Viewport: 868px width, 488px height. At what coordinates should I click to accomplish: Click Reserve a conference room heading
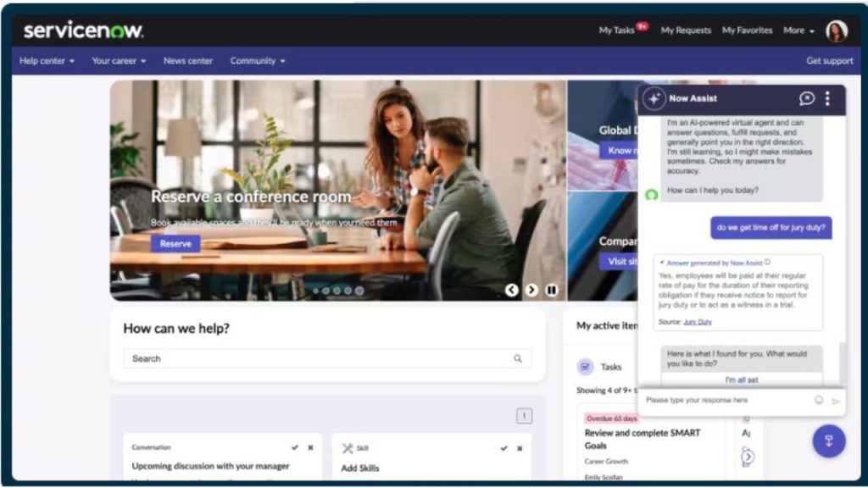coord(251,197)
